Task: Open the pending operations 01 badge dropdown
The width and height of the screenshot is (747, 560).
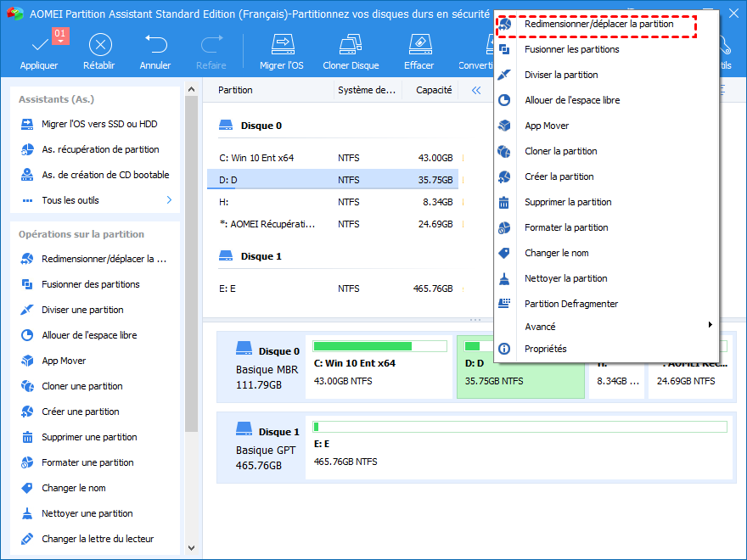Action: pos(60,36)
